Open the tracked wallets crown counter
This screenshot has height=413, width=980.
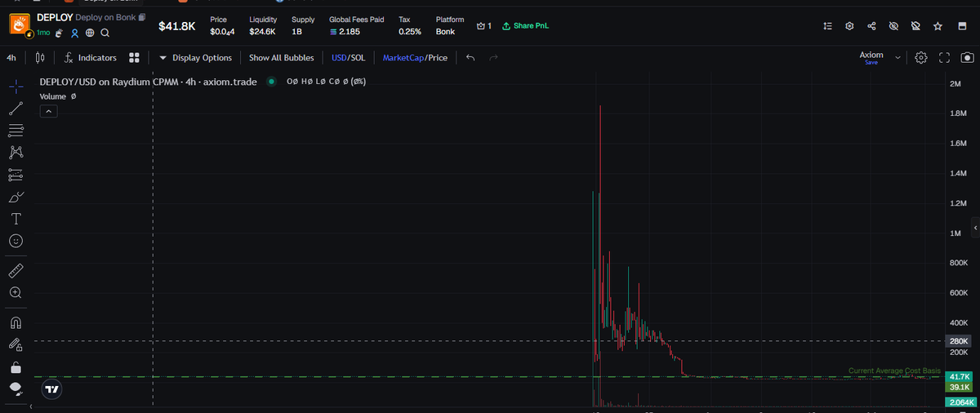483,26
